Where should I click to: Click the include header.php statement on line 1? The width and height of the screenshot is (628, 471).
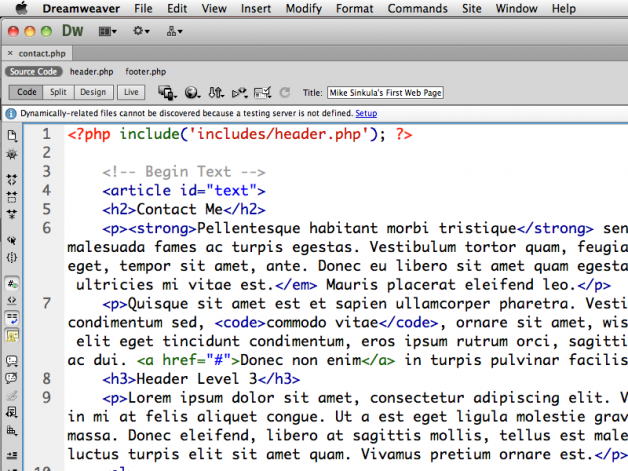click(x=240, y=134)
